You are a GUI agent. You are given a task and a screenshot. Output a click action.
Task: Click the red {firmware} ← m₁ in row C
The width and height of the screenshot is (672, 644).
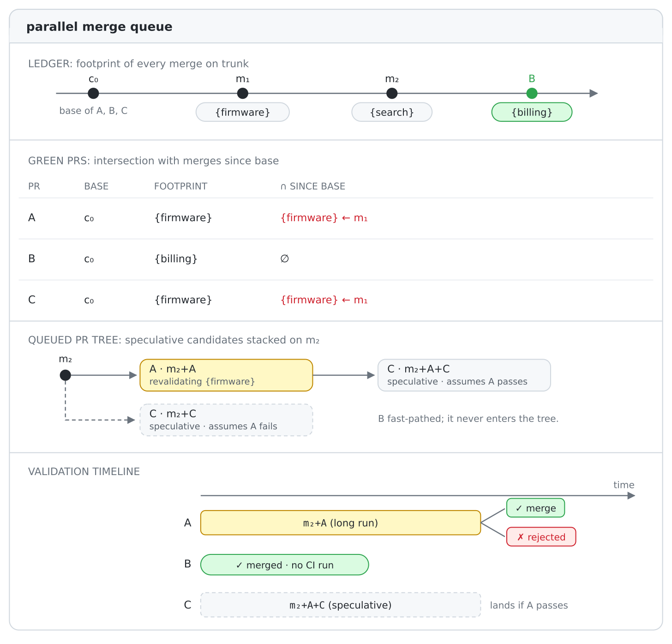tap(324, 300)
